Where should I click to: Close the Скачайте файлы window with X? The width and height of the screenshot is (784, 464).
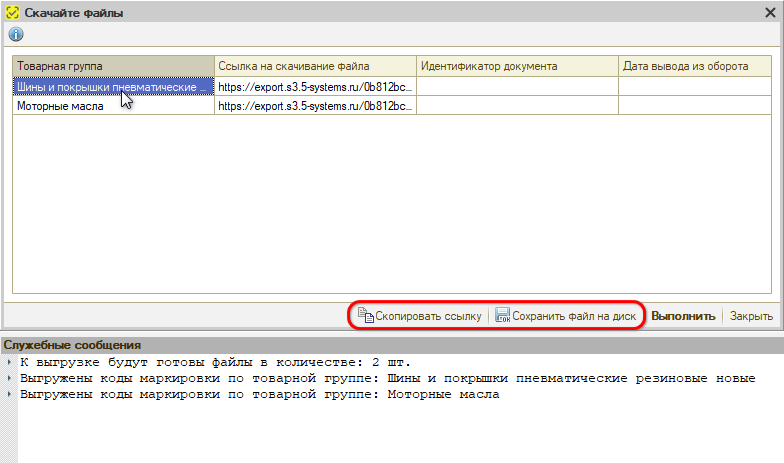coord(771,11)
